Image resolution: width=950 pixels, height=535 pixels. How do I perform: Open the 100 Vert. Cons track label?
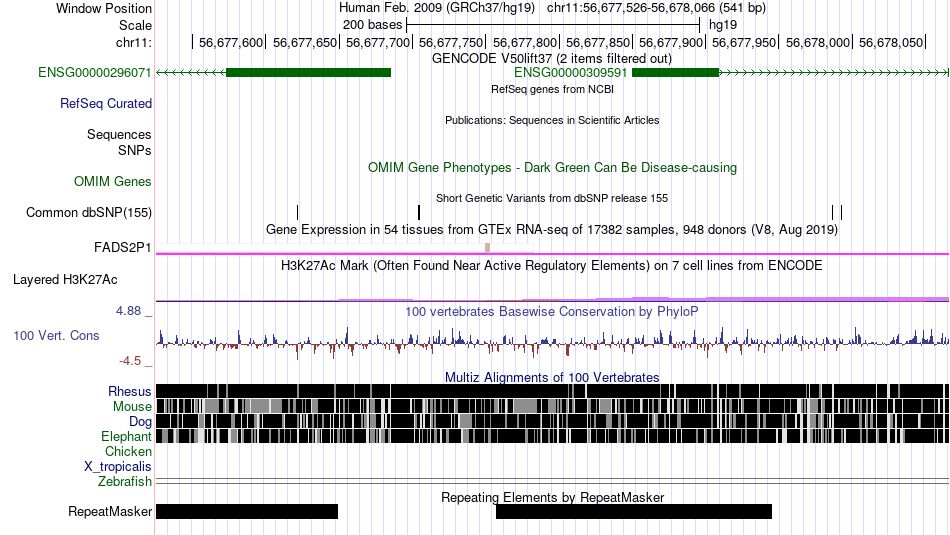56,336
